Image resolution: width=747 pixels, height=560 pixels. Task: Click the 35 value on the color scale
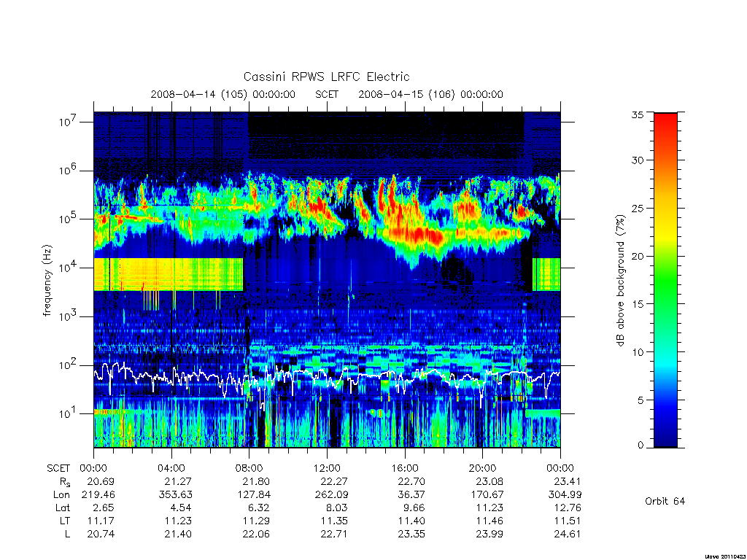click(x=638, y=114)
